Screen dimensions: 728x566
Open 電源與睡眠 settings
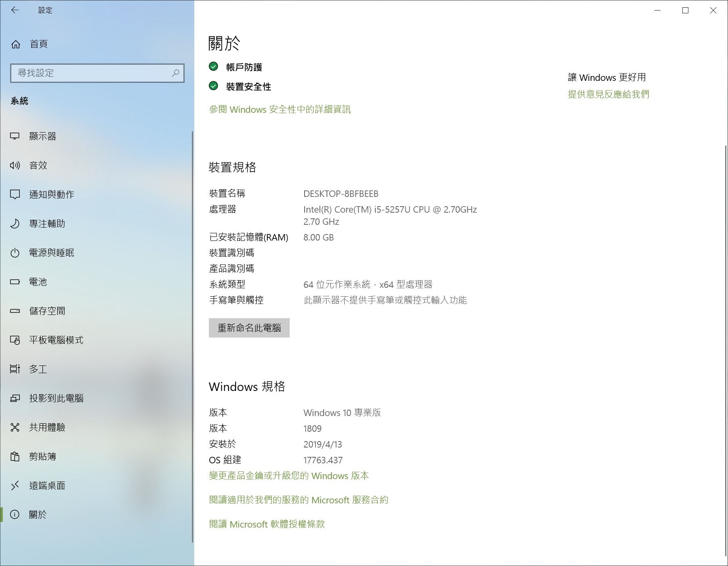(x=96, y=253)
